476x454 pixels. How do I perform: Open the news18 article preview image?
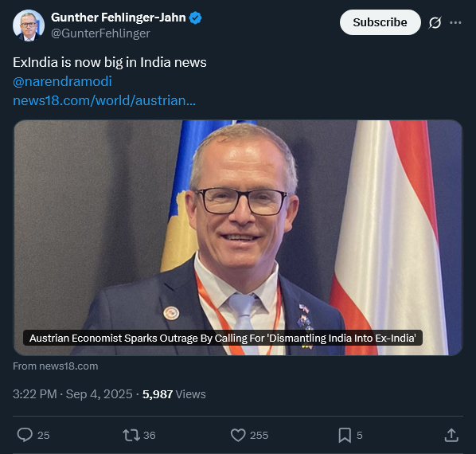point(238,237)
